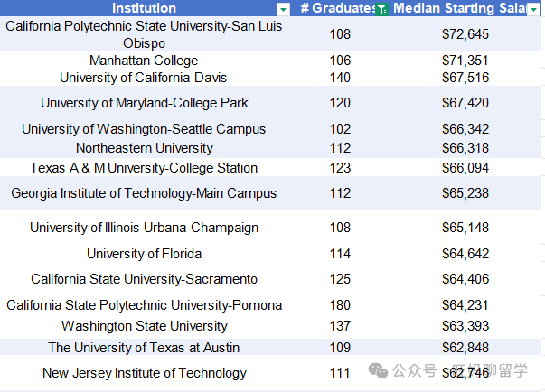This screenshot has height=392, width=545.
Task: Click the Georgia Institute of Technology cell
Action: [145, 193]
